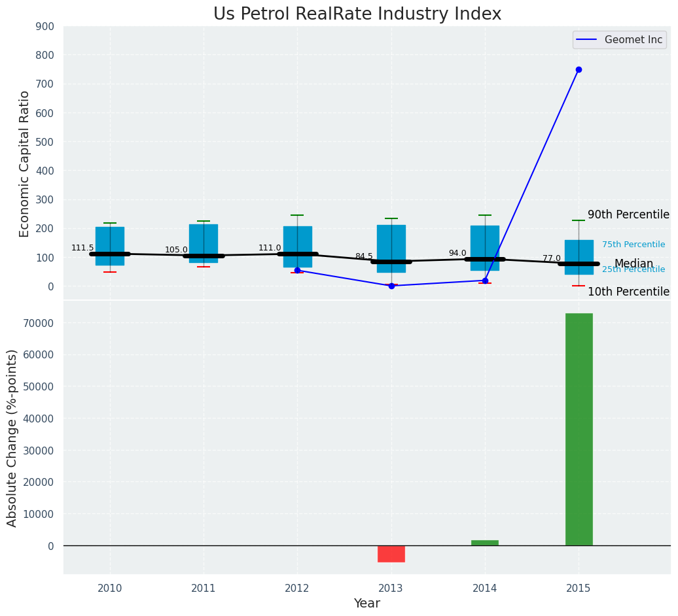Click the Economic Capital Ratio axis label
The image size is (678, 616).
pos(25,163)
